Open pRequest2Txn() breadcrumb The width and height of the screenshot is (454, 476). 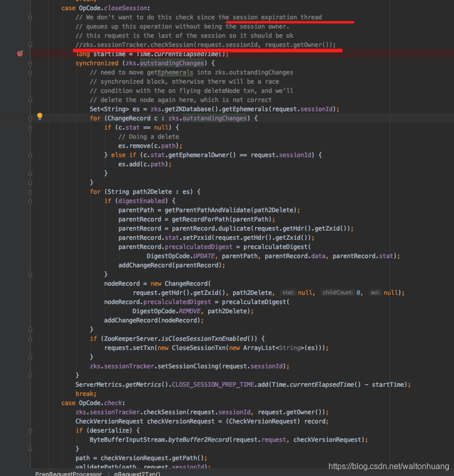[x=137, y=473]
